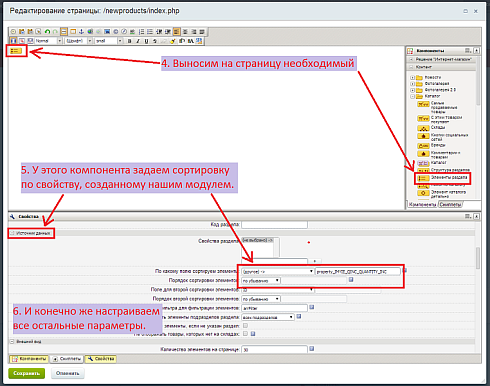The width and height of the screenshot is (490, 386).
Task: Expand the 'Новости' folder in components tree
Action: [x=412, y=77]
